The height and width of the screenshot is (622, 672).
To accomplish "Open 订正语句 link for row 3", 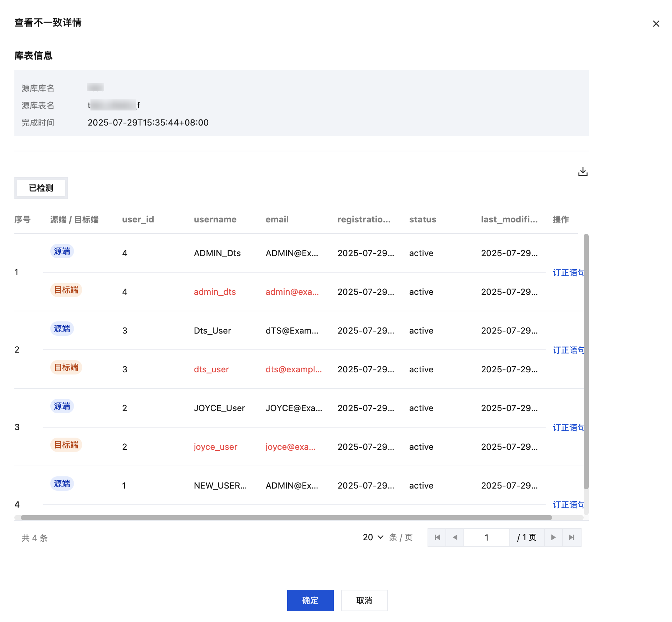I will pos(568,428).
